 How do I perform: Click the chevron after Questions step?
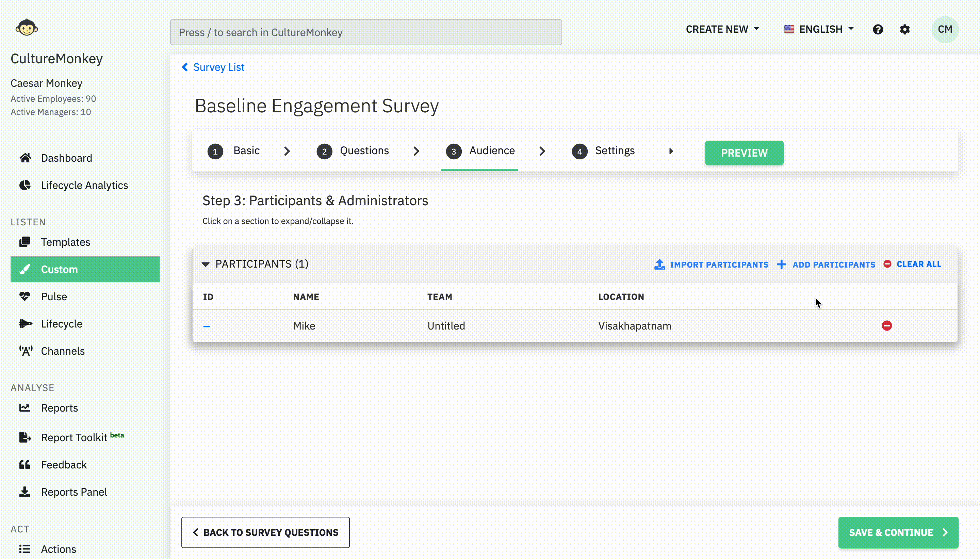coord(416,151)
